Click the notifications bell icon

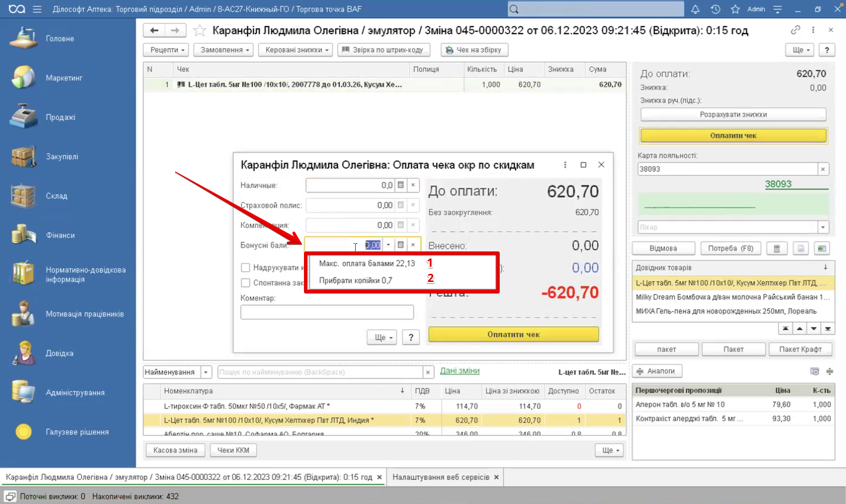(695, 9)
